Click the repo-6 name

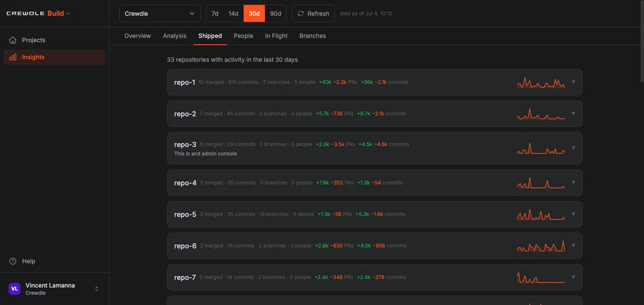[x=185, y=246]
